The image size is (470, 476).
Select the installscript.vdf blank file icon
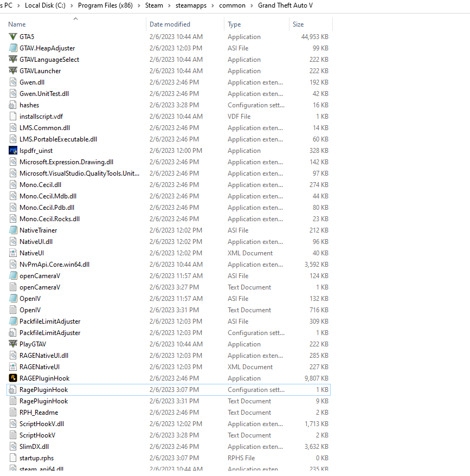click(x=13, y=116)
